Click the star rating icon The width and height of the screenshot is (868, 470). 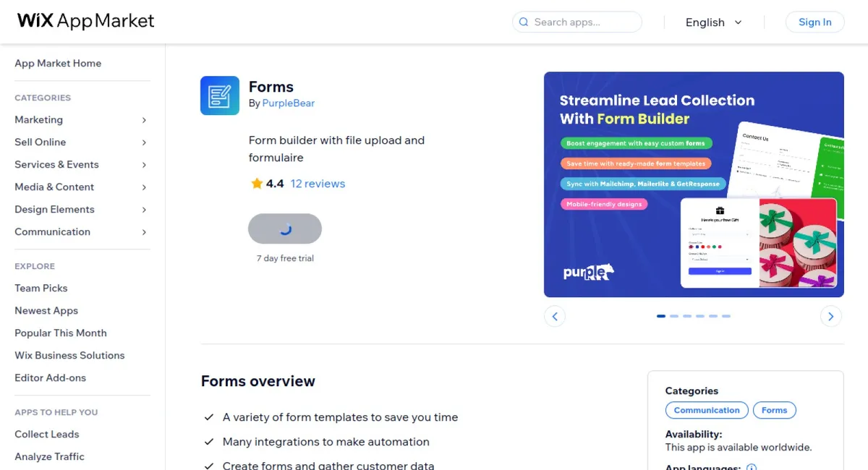(257, 184)
